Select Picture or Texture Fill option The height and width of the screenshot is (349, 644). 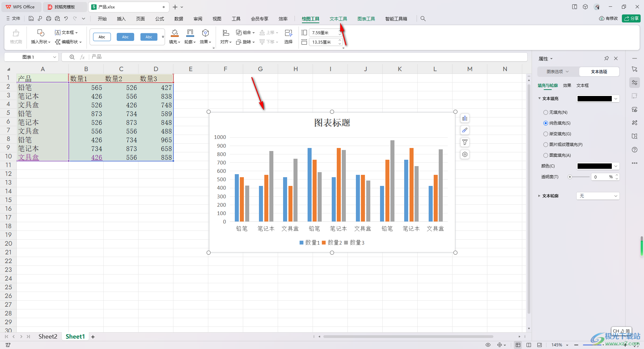point(546,145)
